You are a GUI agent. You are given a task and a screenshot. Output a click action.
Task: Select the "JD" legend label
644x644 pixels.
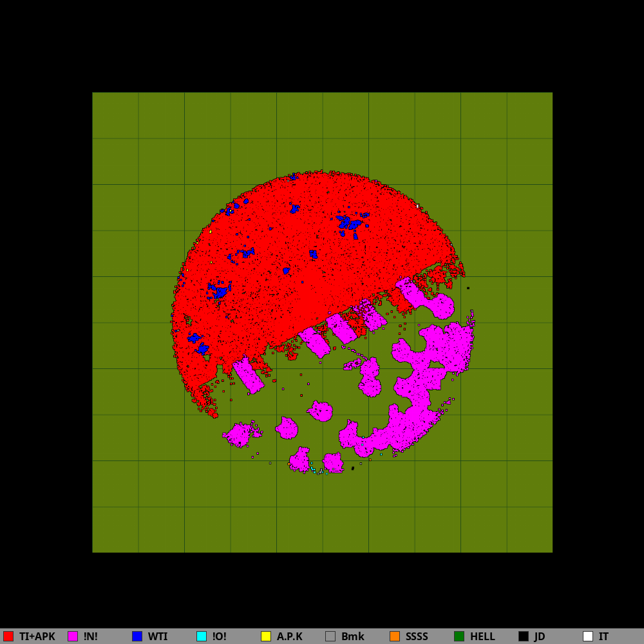(540, 637)
